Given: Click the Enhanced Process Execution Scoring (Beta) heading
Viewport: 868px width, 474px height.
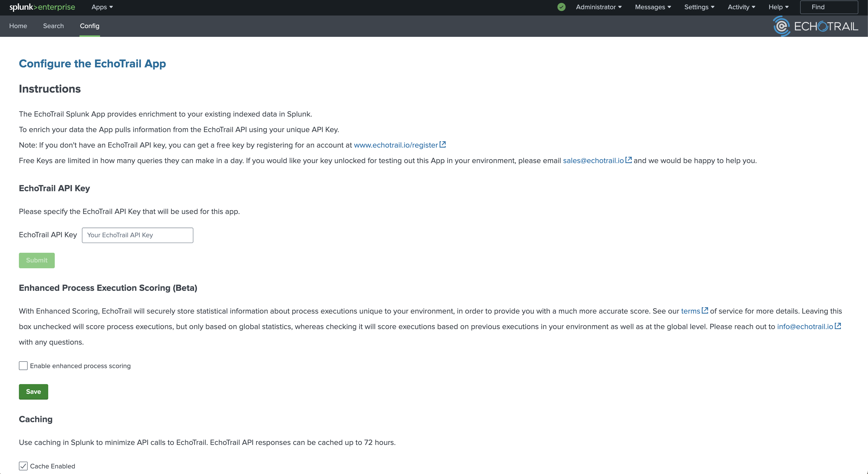Looking at the screenshot, I should point(108,288).
